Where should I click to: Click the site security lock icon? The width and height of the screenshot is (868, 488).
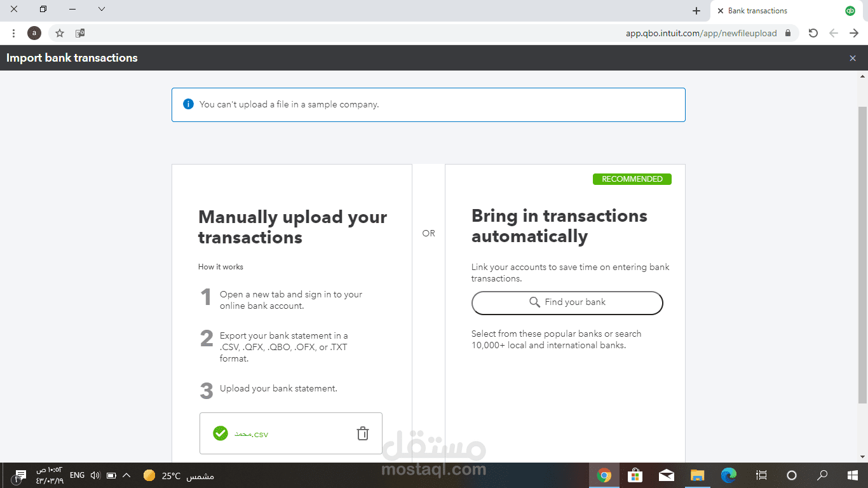(787, 33)
